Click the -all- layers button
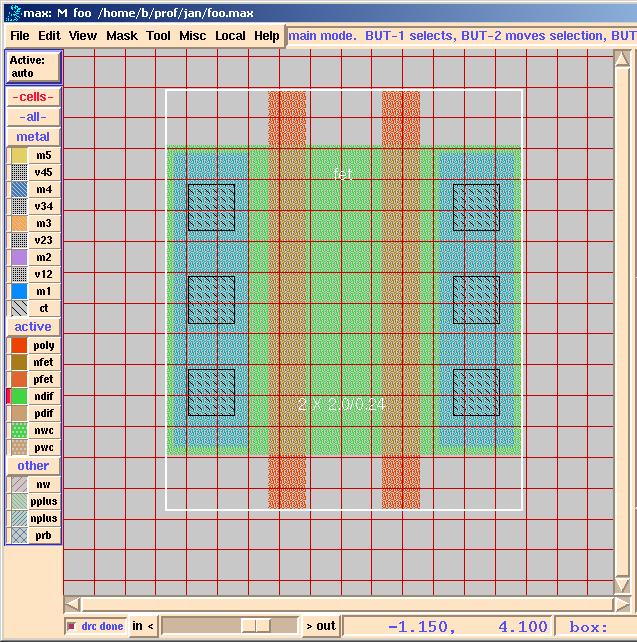Image resolution: width=637 pixels, height=642 pixels. [33, 117]
